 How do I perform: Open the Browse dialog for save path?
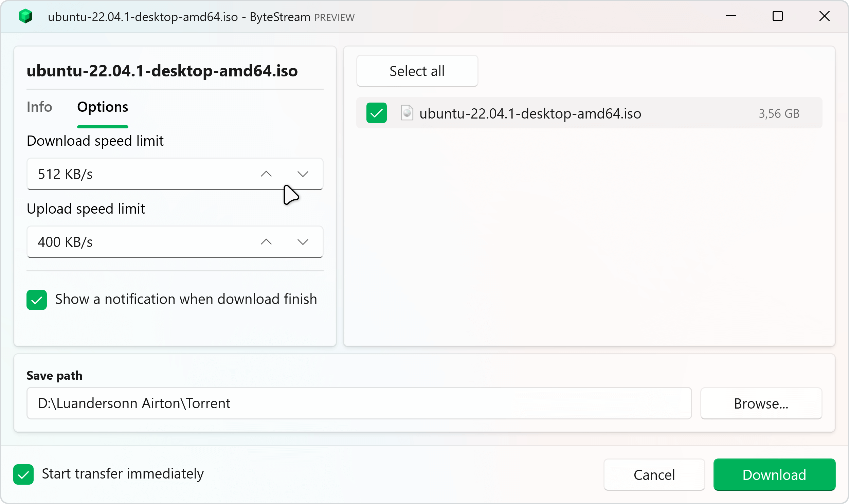pyautogui.click(x=761, y=403)
